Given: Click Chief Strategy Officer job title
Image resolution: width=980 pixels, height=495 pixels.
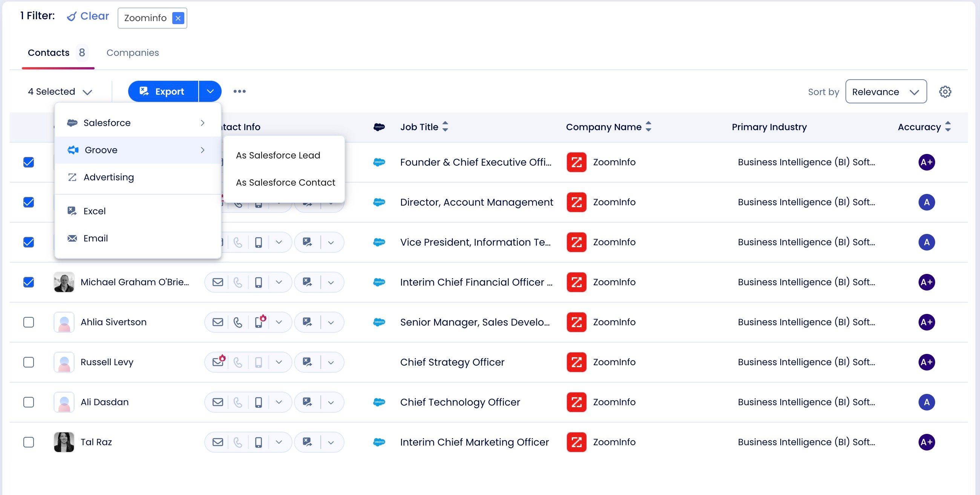Looking at the screenshot, I should pyautogui.click(x=452, y=362).
